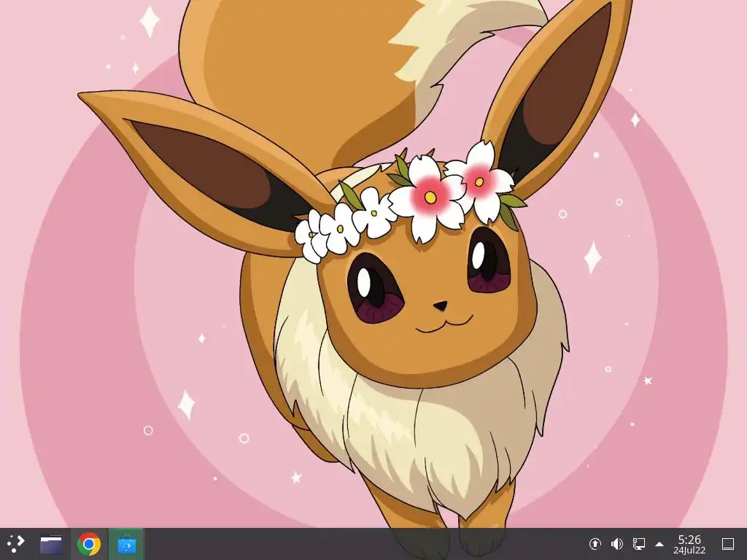
Task: Click the Show Desktop button
Action: pyautogui.click(x=728, y=544)
